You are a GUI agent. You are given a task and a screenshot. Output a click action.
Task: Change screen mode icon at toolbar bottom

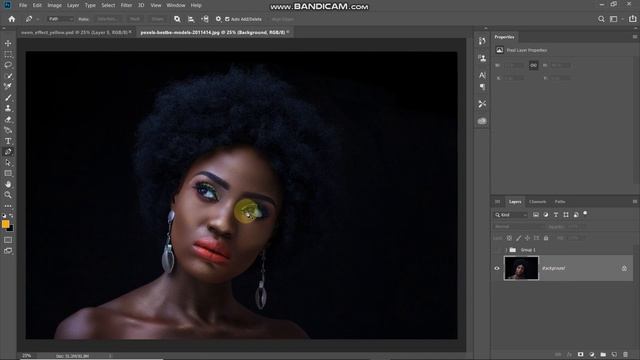[x=8, y=251]
